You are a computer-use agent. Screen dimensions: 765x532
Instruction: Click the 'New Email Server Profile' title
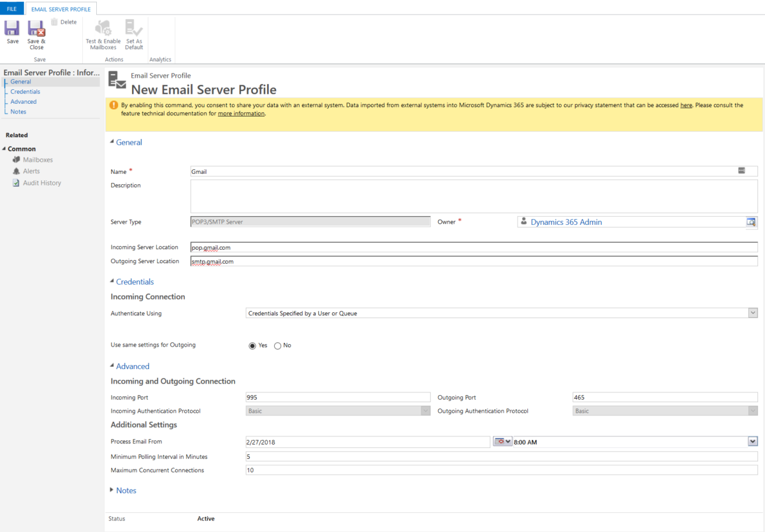click(204, 90)
